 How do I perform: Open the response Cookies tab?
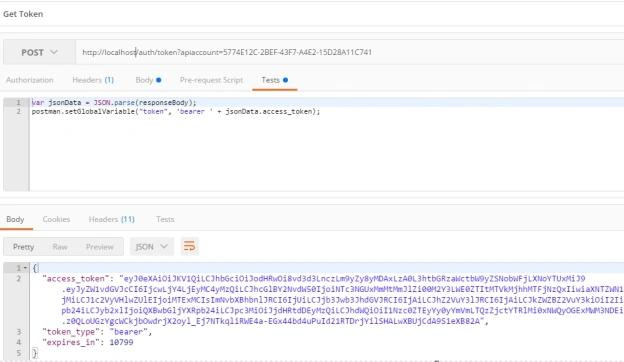pyautogui.click(x=56, y=219)
